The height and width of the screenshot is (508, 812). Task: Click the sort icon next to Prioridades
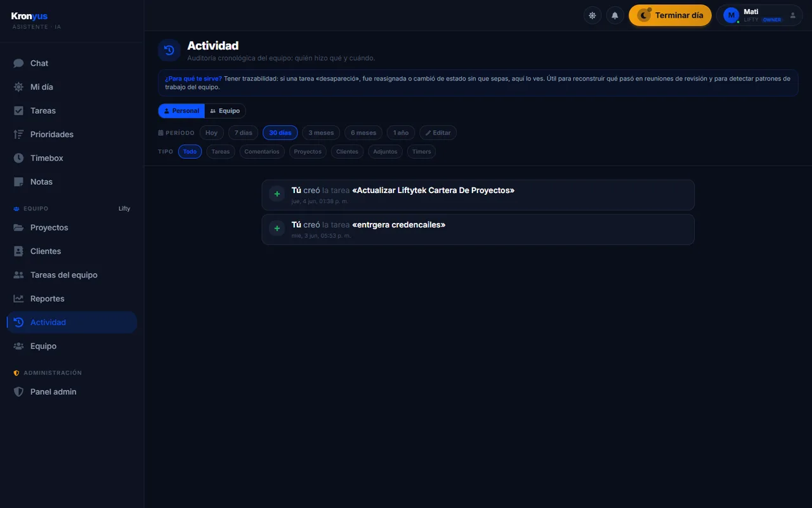coord(18,135)
